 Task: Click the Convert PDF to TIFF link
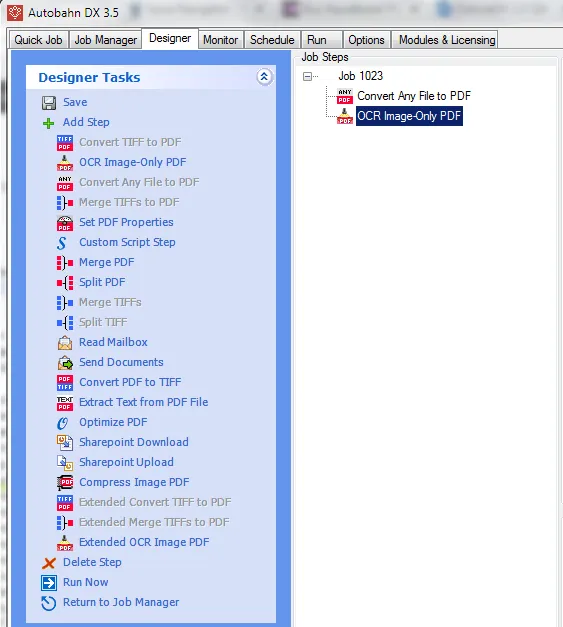130,382
